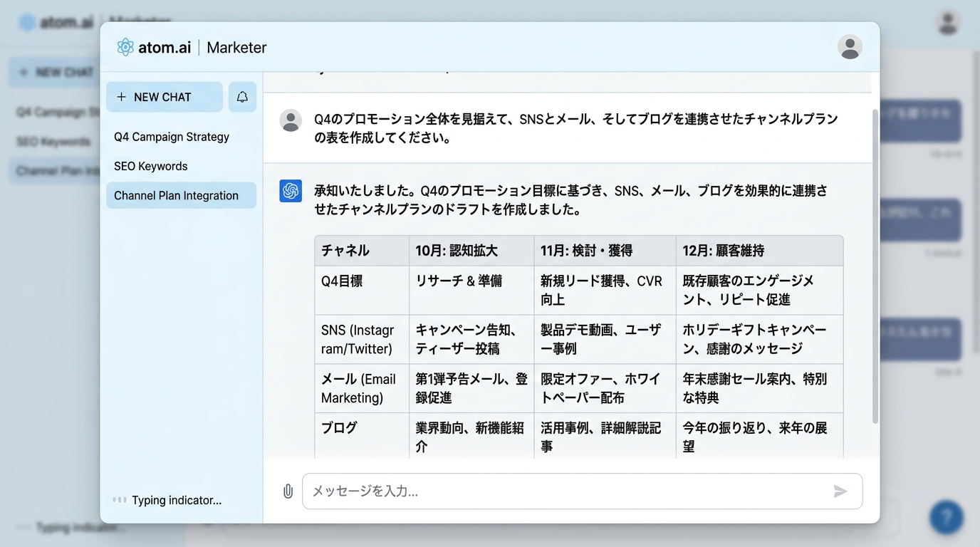Open the blue help question mark button
Viewport: 980px width, 547px height.
coord(946,517)
